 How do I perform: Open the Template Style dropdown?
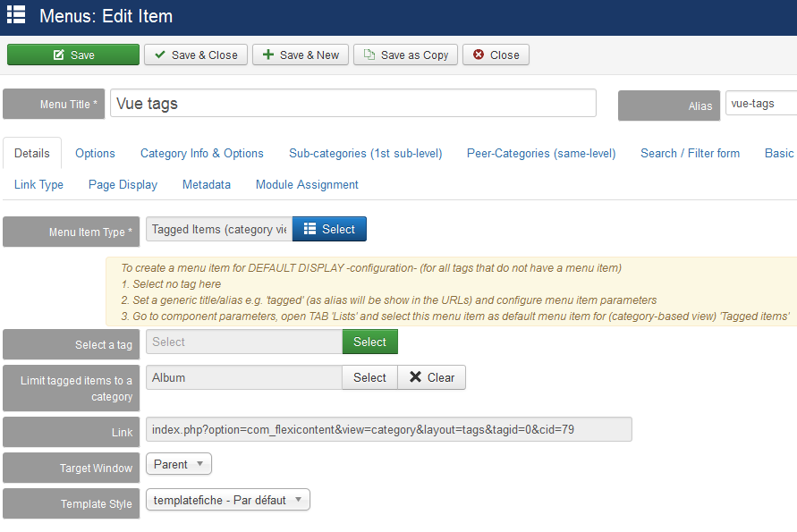coord(228,500)
